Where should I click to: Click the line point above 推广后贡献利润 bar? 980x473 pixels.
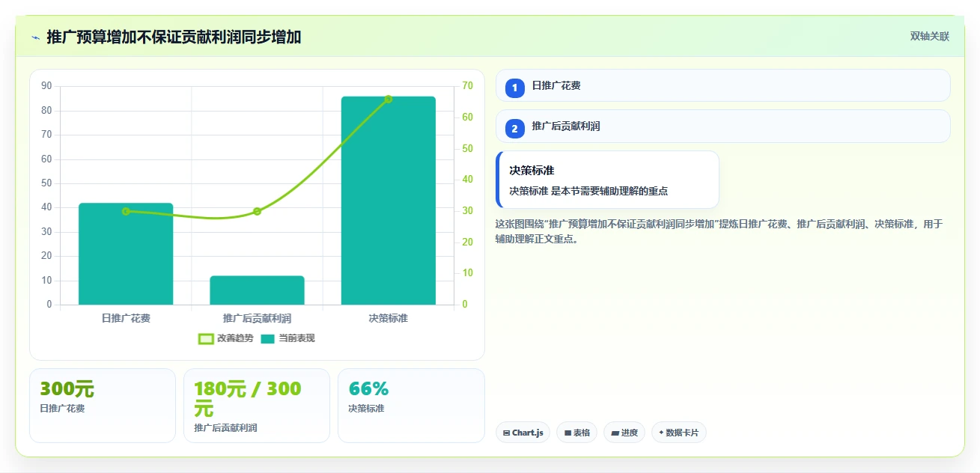point(257,211)
